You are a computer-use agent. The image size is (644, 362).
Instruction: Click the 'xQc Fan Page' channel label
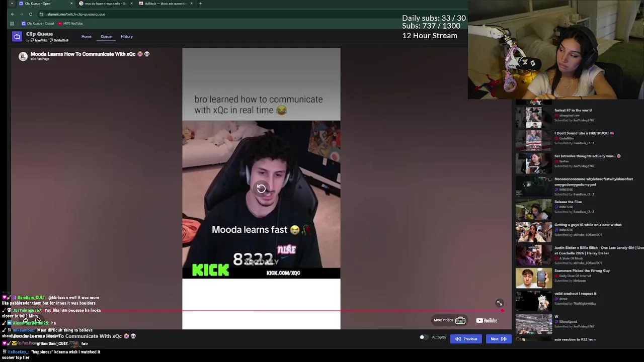tap(40, 59)
